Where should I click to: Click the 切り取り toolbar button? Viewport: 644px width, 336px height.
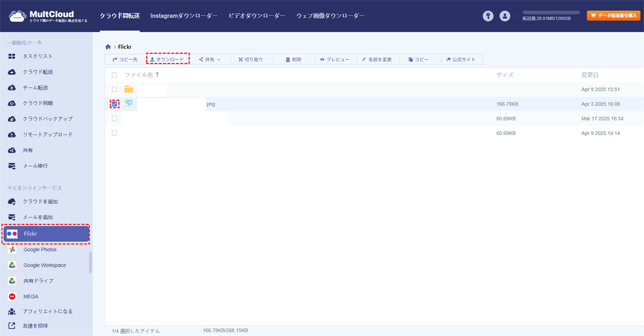click(251, 59)
